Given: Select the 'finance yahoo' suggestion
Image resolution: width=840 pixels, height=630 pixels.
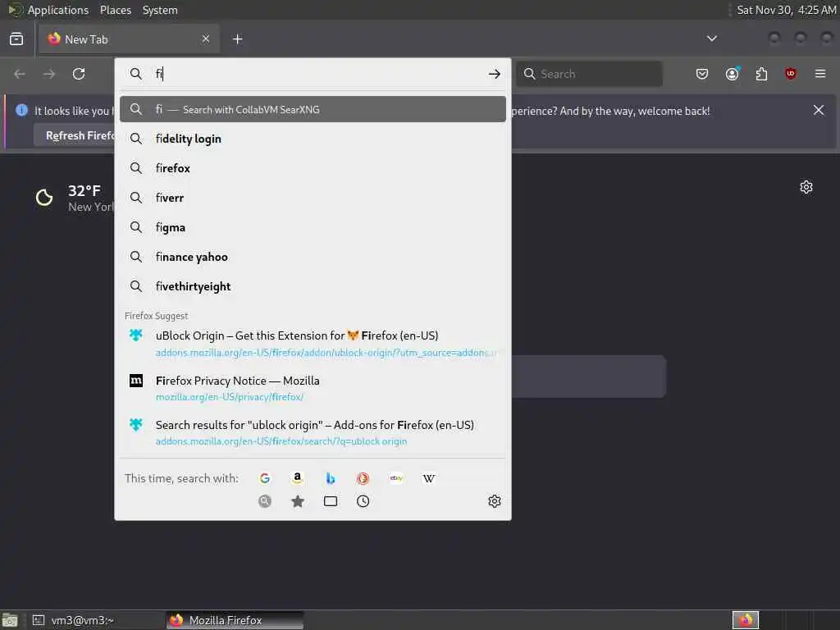Looking at the screenshot, I should 313,257.
